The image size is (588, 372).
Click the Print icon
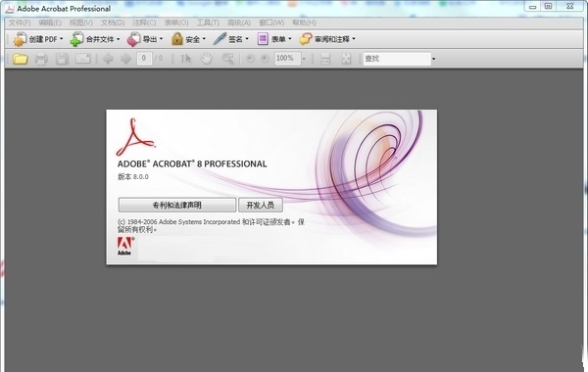point(41,59)
